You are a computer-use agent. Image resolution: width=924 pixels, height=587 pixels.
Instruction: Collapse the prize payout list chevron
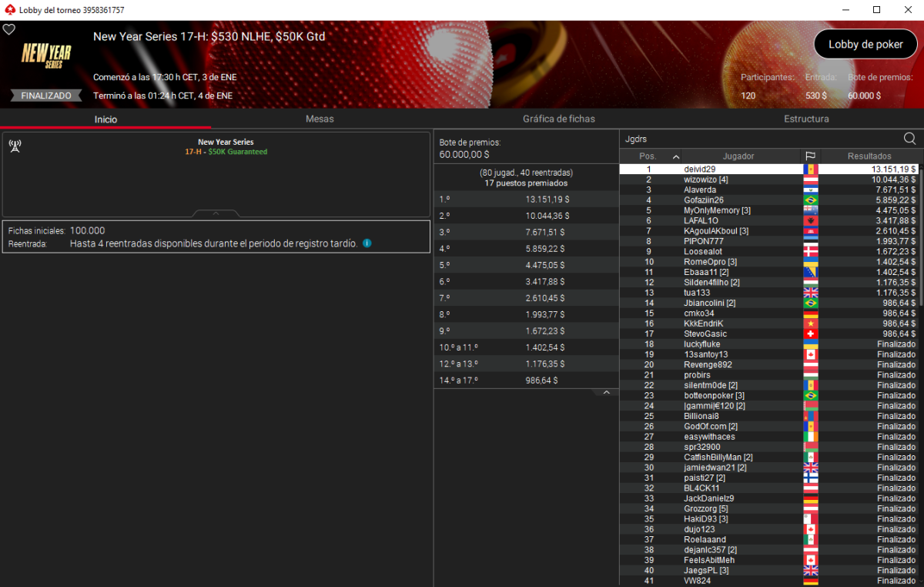pos(606,393)
